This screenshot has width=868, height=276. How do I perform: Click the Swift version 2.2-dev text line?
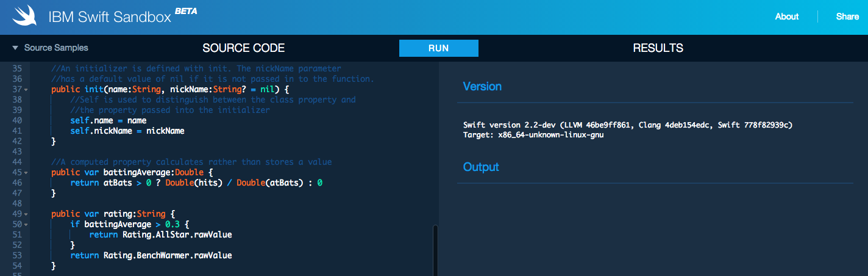pyautogui.click(x=627, y=125)
